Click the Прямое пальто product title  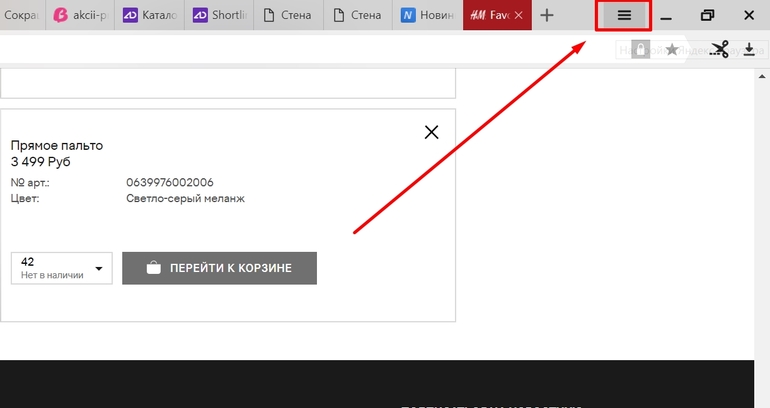(x=56, y=145)
